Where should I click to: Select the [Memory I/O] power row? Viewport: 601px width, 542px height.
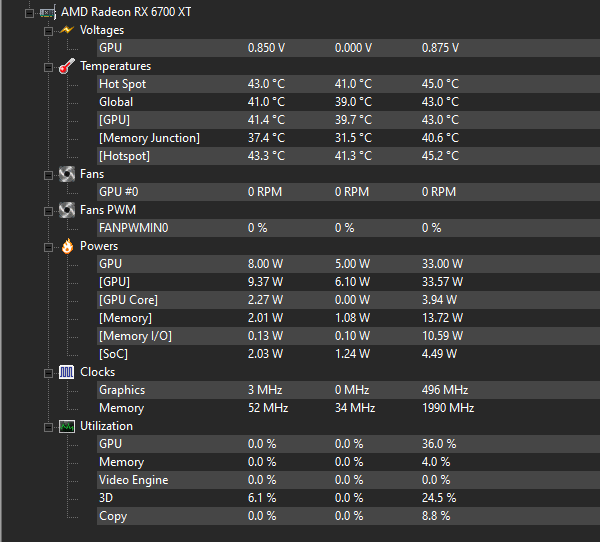coord(348,336)
